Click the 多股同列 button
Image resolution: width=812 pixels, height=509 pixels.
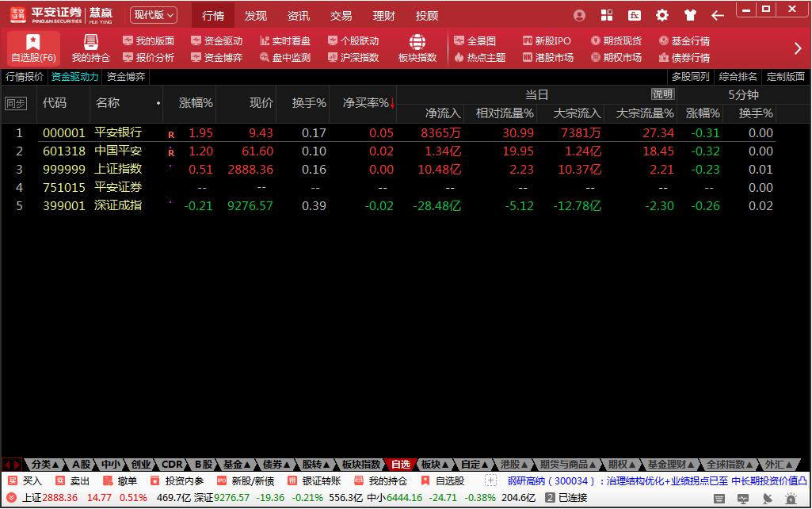[x=690, y=77]
